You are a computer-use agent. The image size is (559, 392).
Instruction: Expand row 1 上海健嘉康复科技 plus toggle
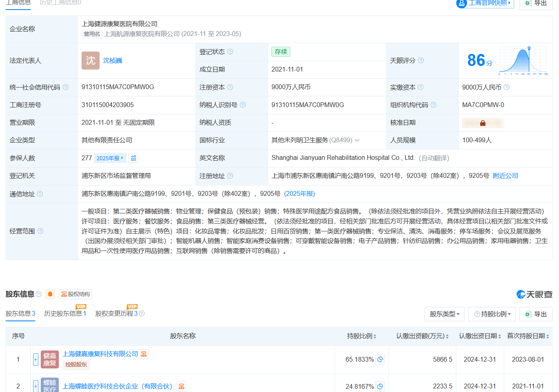pyautogui.click(x=36, y=359)
